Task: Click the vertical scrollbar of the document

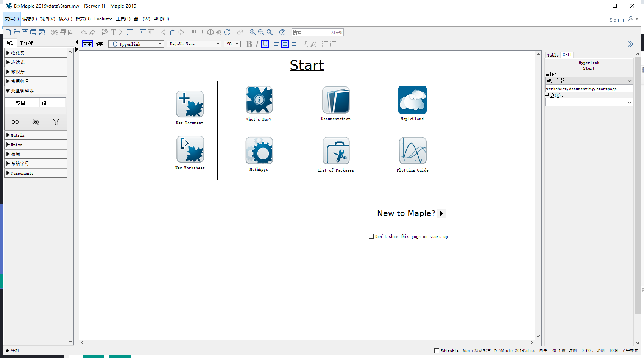Action: click(x=538, y=189)
